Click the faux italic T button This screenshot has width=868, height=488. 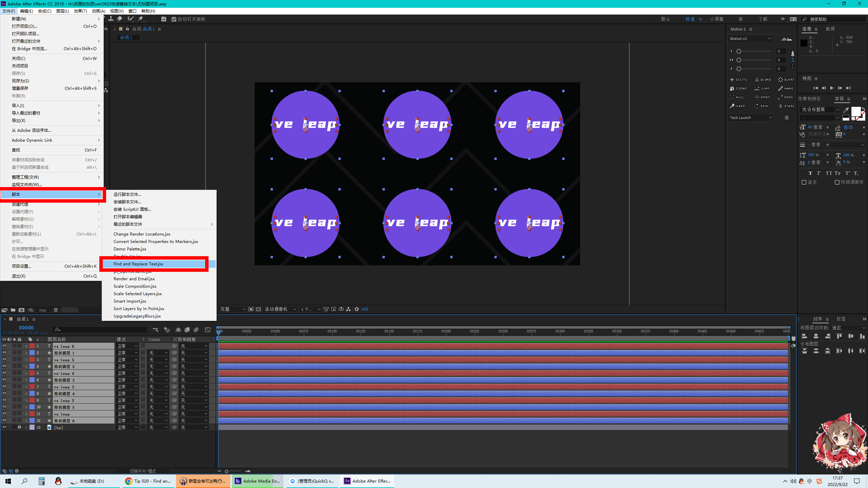pos(819,173)
